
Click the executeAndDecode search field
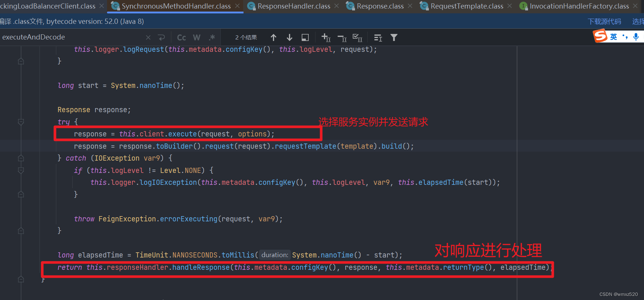[x=71, y=37]
